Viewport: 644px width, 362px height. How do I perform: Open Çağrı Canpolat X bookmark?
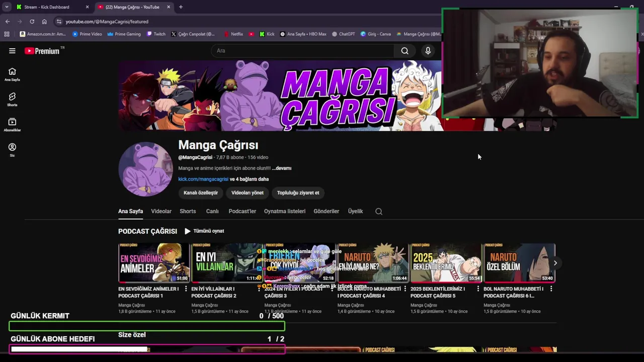(x=193, y=34)
